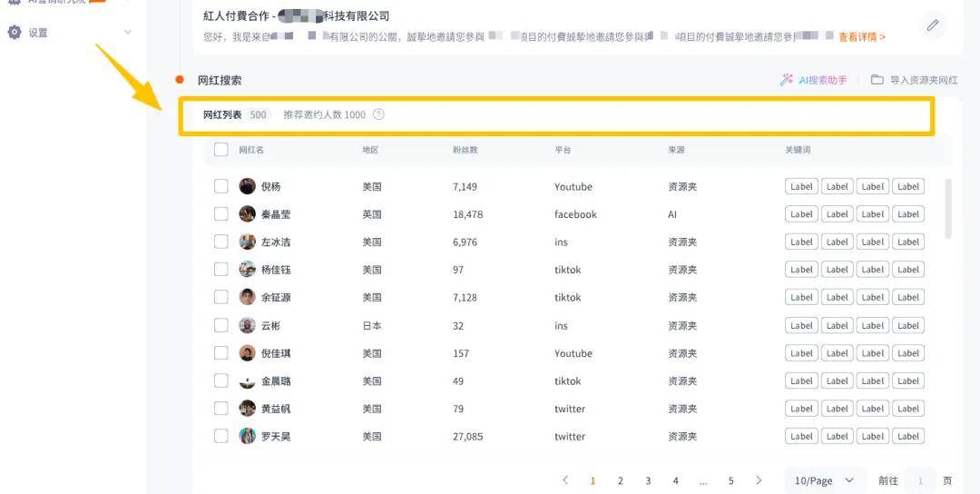Click the 设置 gear icon in sidebar

(x=15, y=33)
